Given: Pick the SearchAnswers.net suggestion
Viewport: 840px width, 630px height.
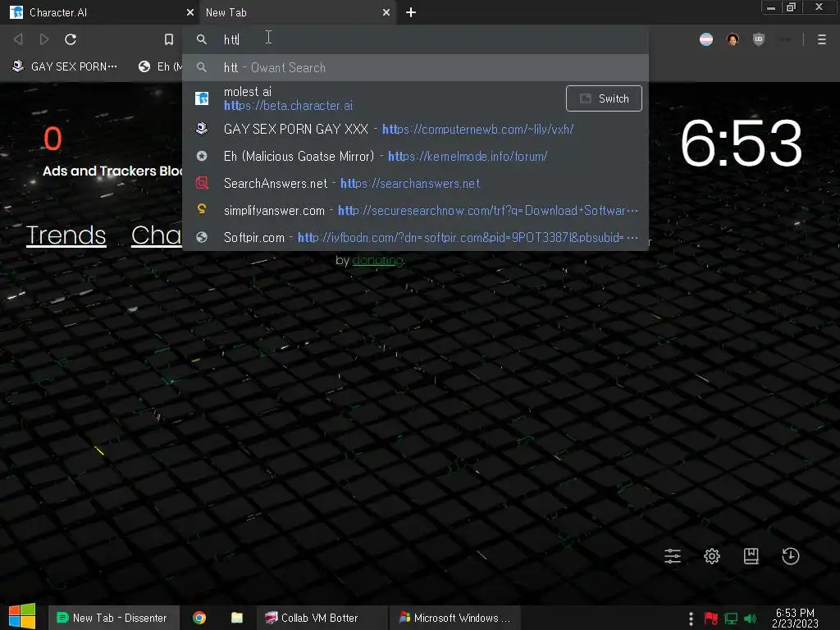Looking at the screenshot, I should [x=415, y=183].
